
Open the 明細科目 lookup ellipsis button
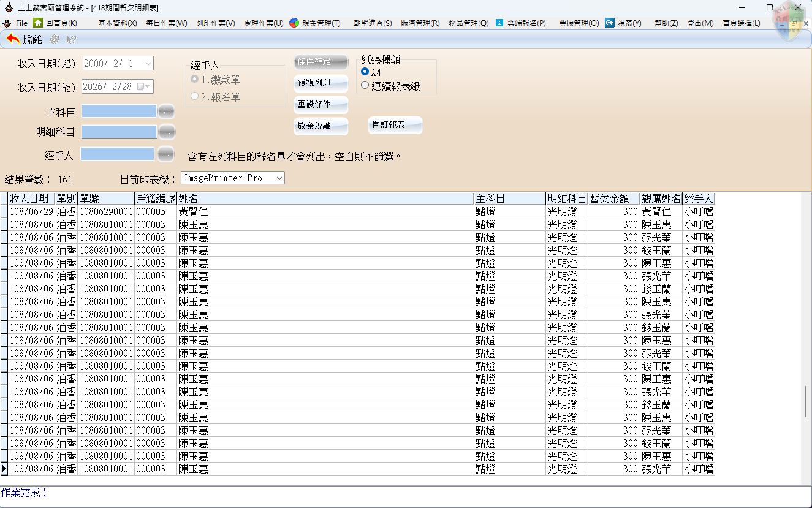tap(166, 132)
